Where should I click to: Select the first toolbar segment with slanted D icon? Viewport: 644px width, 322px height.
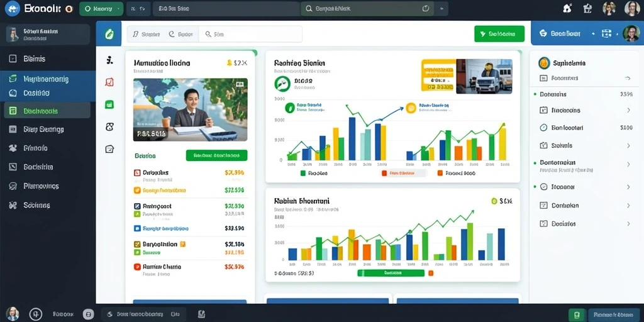[146, 35]
